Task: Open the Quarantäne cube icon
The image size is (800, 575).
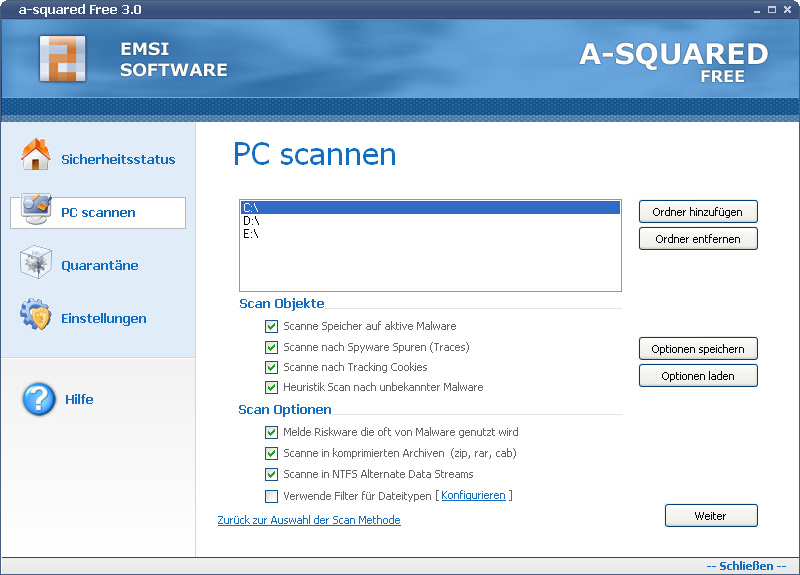Action: coord(36,262)
